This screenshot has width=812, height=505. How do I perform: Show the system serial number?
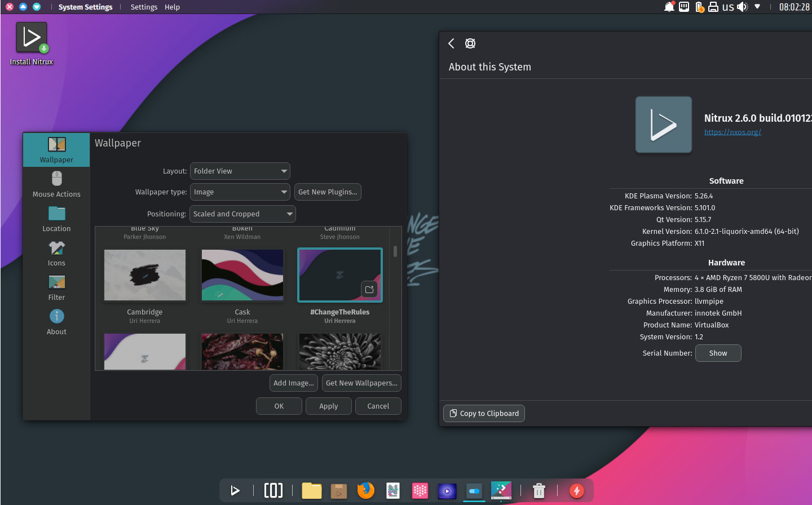[718, 353]
